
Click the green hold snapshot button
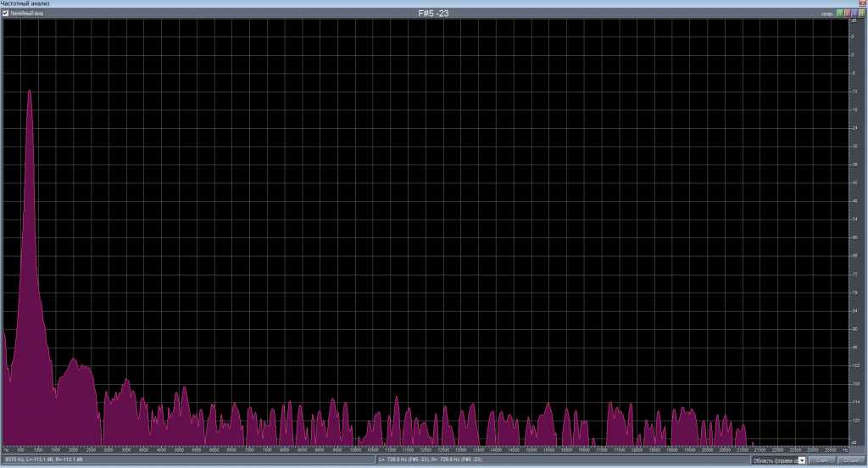coord(840,14)
